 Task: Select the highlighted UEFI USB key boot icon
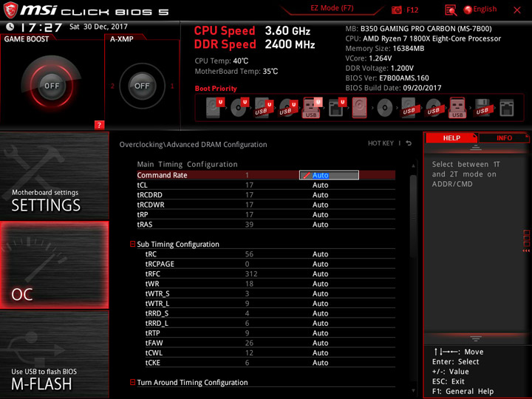pos(312,108)
